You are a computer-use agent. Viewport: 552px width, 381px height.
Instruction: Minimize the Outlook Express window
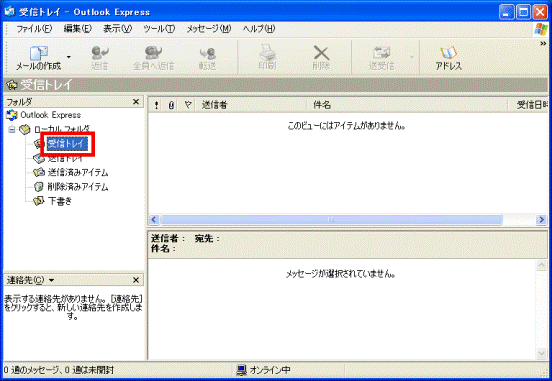pos(506,12)
